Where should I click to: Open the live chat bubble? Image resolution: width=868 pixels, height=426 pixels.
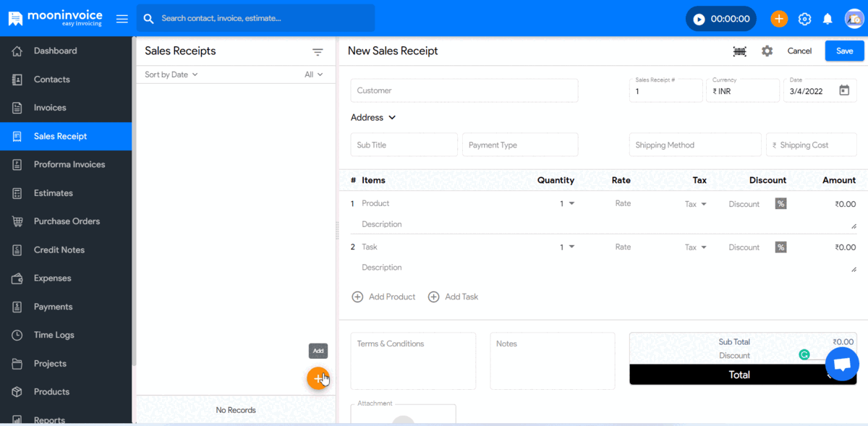pos(842,364)
